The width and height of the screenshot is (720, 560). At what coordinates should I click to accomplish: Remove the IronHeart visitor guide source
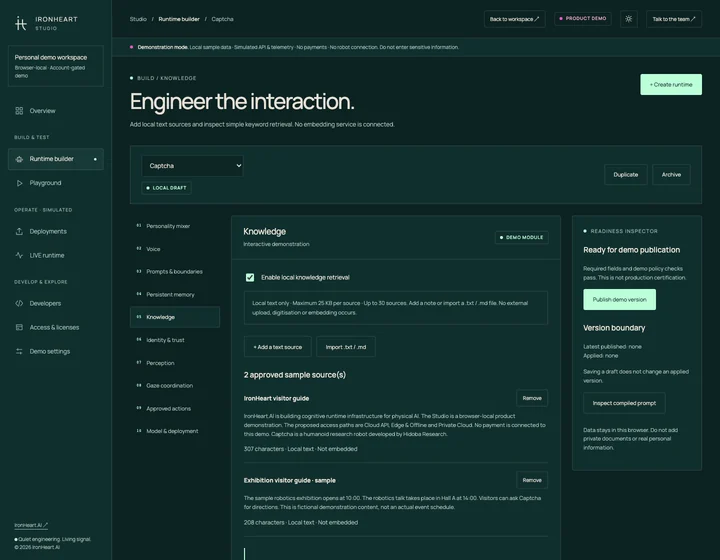coord(532,398)
